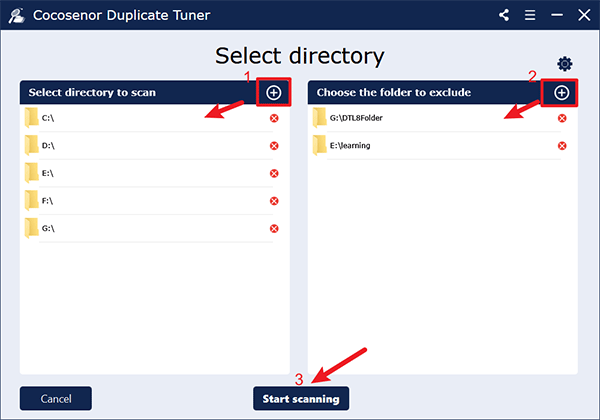Screen dimensions: 600x420
Task: Click the E:\learning folder icon
Action: click(320, 145)
